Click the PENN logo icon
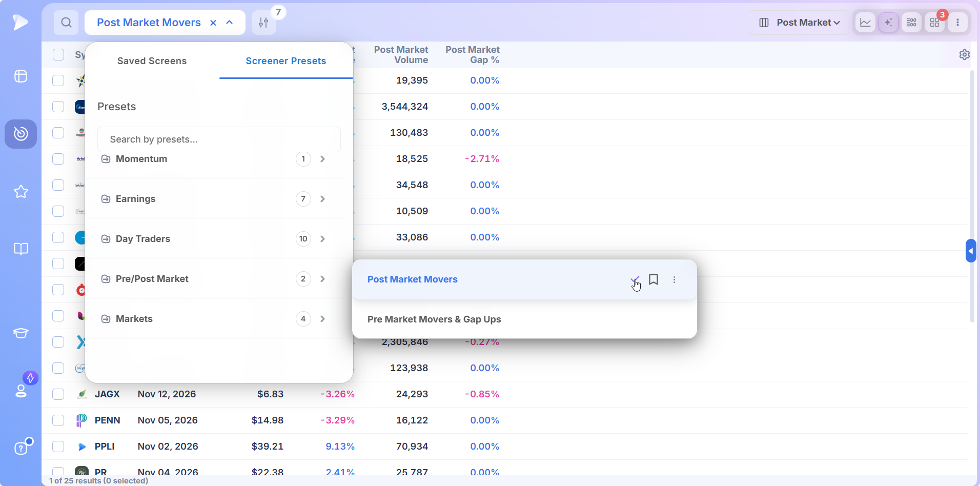The height and width of the screenshot is (486, 980). [x=81, y=420]
